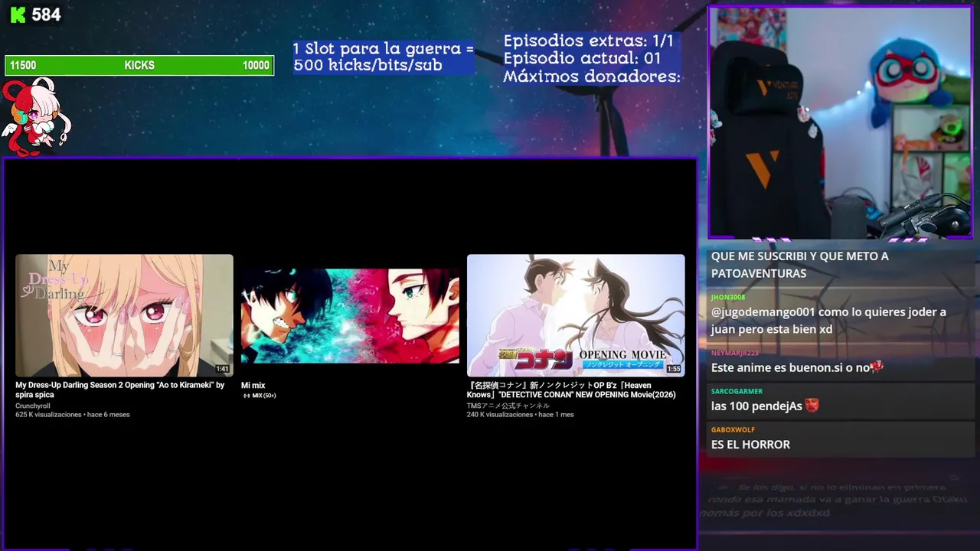Click the My Dress-Up Darling Season 2 video title

(x=120, y=390)
